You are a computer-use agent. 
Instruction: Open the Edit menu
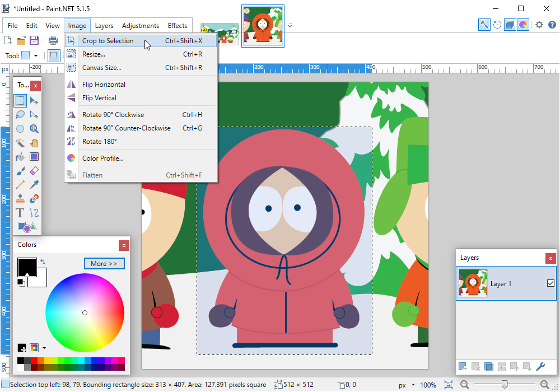click(31, 26)
